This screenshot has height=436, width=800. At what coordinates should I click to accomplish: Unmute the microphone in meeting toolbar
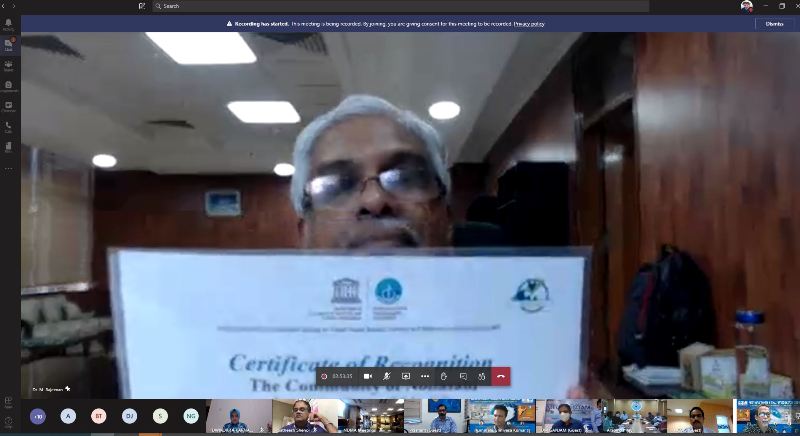387,376
